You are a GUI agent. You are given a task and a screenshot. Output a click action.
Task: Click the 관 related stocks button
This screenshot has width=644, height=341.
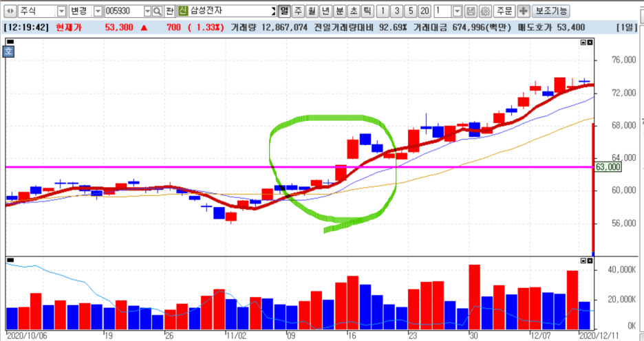tap(170, 11)
